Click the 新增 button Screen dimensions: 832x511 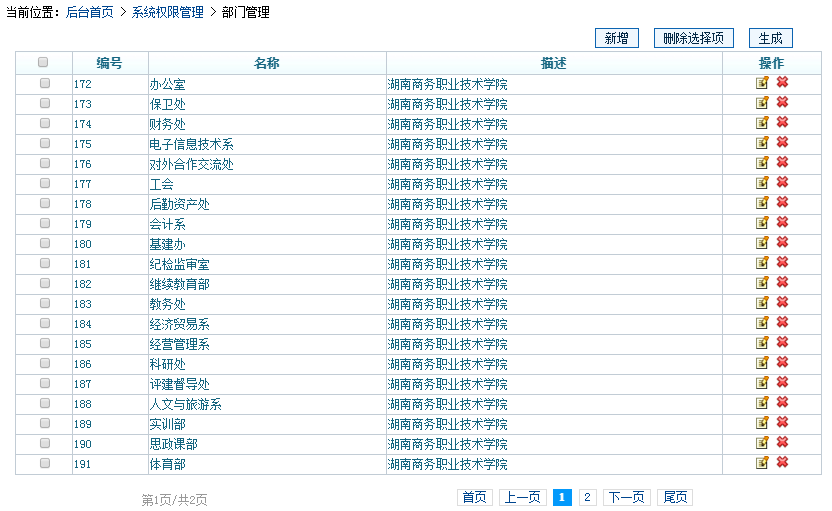[617, 38]
